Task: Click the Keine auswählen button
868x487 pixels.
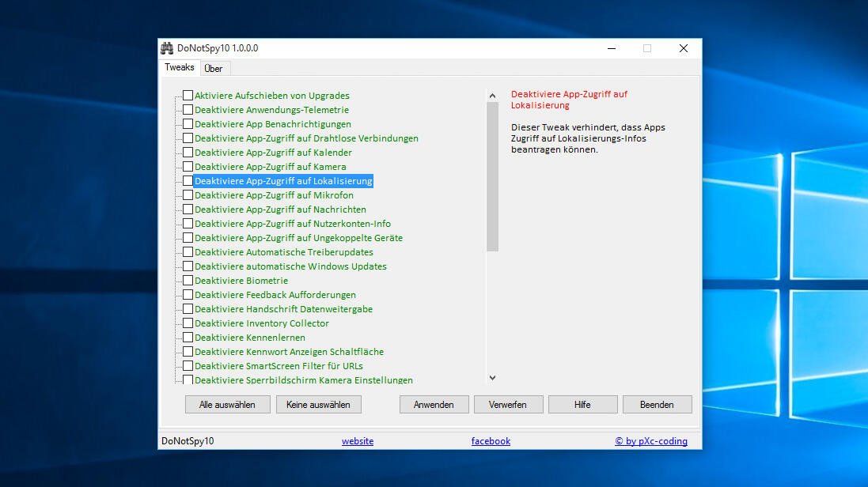Action: tap(318, 405)
